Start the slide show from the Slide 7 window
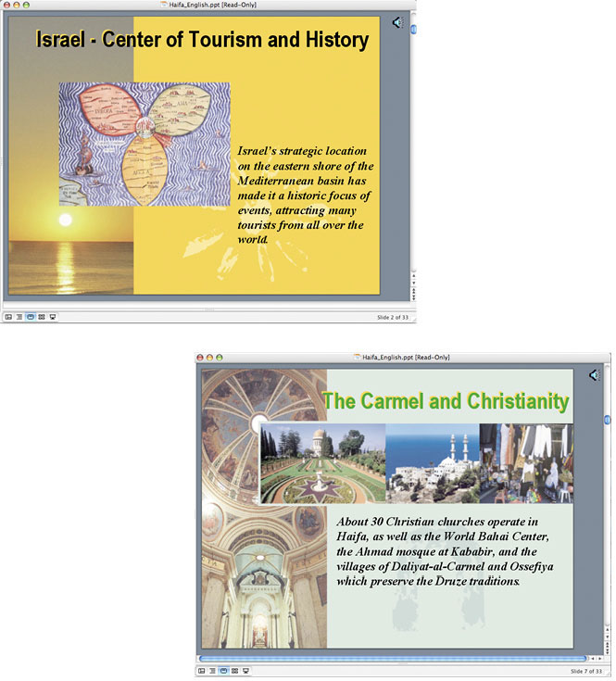The width and height of the screenshot is (616, 681). (x=246, y=670)
